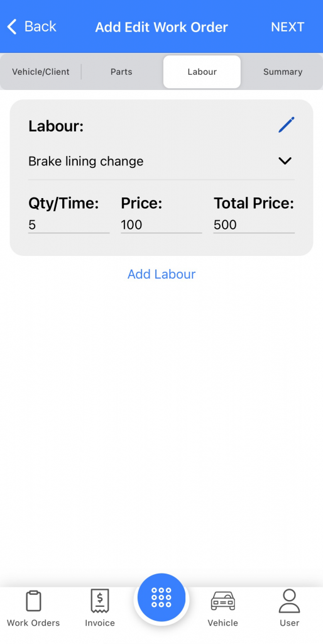Open the Brake lining change dropdown
Image resolution: width=323 pixels, height=644 pixels.
click(x=161, y=162)
